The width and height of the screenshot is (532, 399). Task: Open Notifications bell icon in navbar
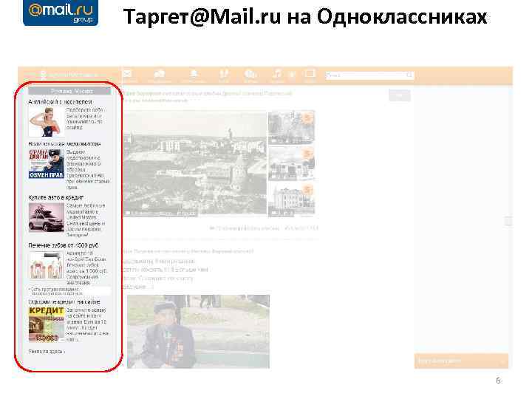[194, 75]
